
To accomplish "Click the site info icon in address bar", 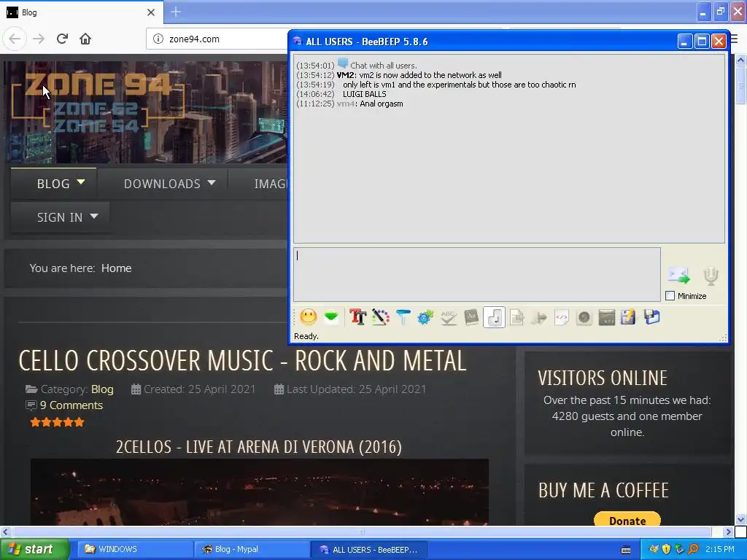I will (158, 39).
